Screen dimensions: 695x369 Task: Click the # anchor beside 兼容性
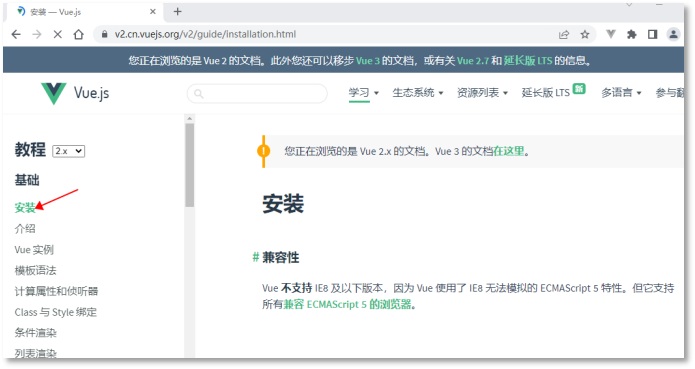click(256, 257)
